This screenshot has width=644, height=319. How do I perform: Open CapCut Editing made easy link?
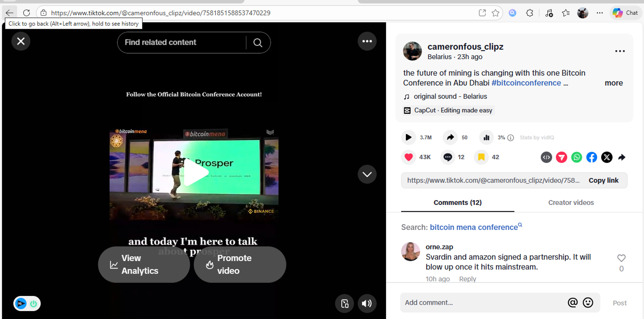pos(448,110)
